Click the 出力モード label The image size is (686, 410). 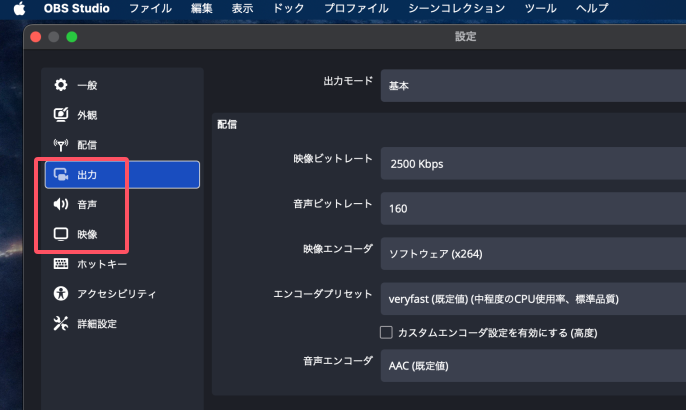click(348, 81)
